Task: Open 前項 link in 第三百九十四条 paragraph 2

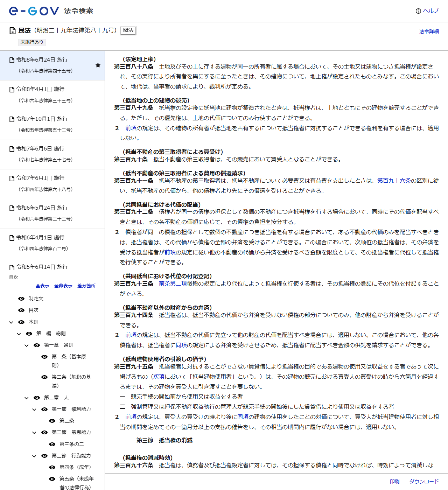Action: click(131, 335)
